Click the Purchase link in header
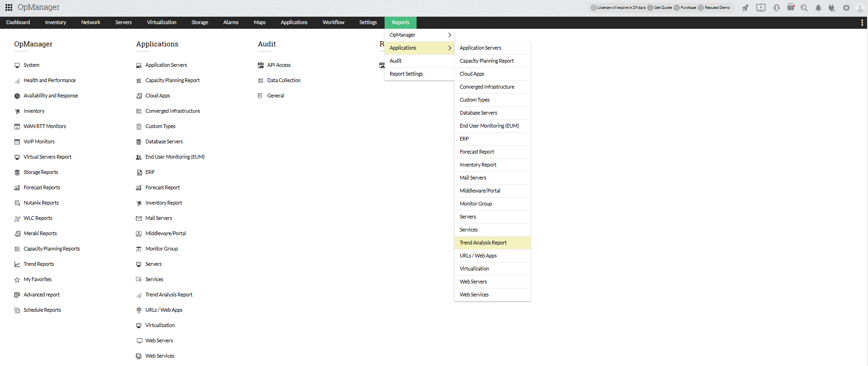 click(x=688, y=8)
